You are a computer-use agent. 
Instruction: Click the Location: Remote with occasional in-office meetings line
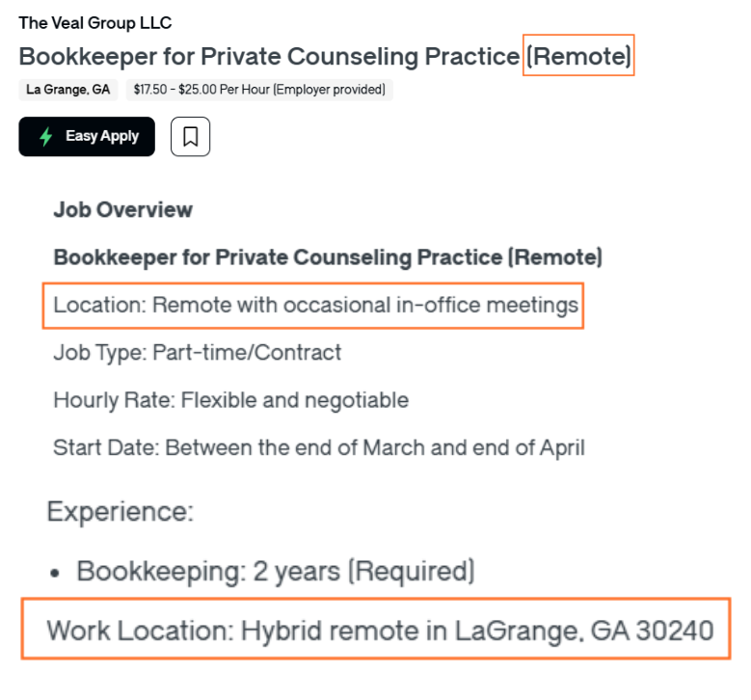315,306
